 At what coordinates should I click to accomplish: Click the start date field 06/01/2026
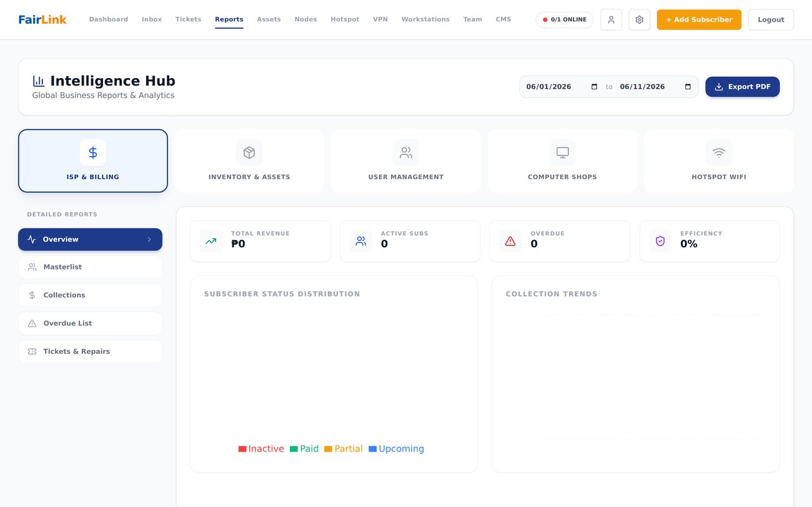[562, 87]
